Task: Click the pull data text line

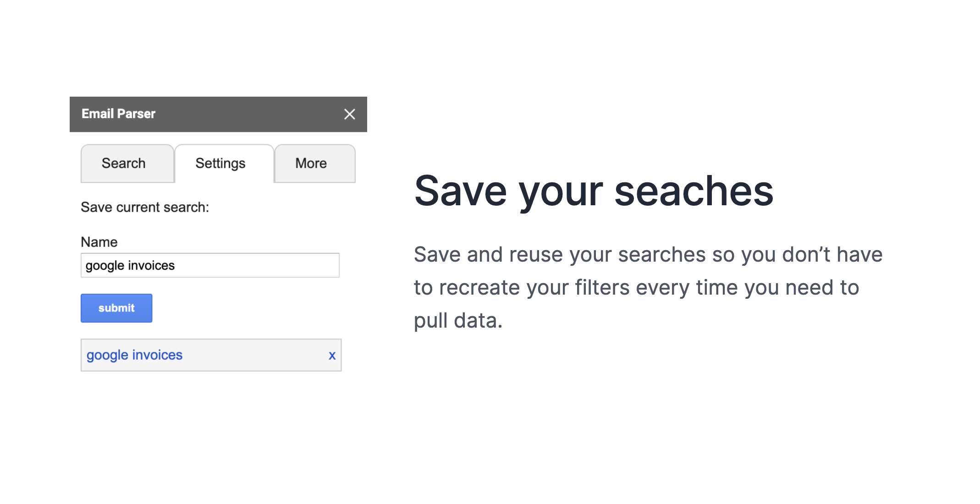Action: coord(458,321)
